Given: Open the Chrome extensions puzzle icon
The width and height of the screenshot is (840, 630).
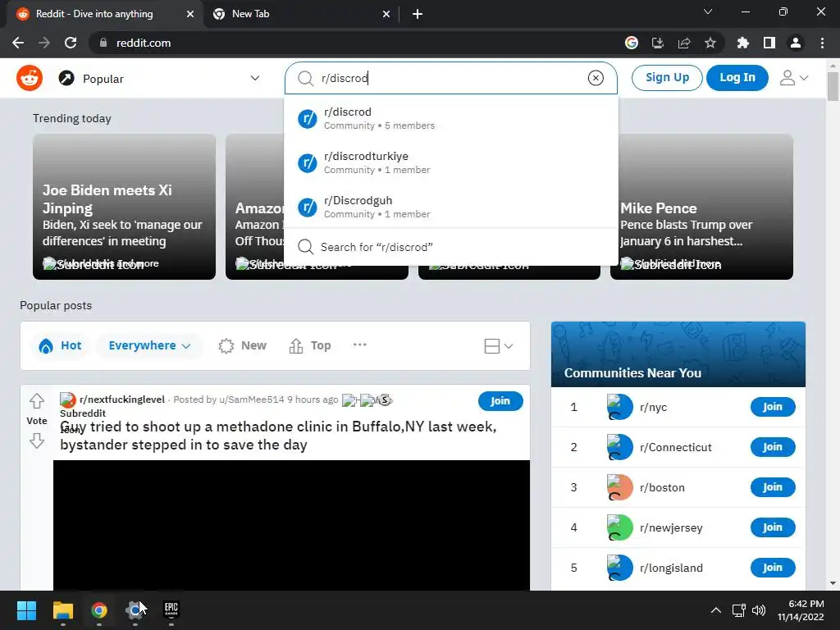Looking at the screenshot, I should click(743, 43).
